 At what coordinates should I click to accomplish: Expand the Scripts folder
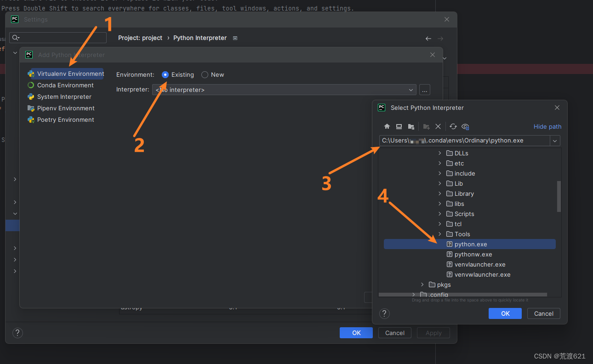[x=439, y=214]
